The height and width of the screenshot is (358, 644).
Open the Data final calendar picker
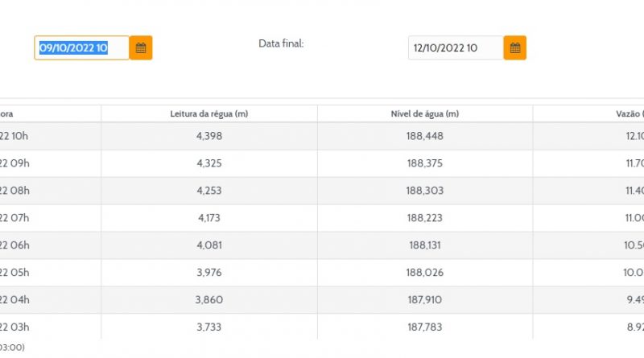(515, 48)
